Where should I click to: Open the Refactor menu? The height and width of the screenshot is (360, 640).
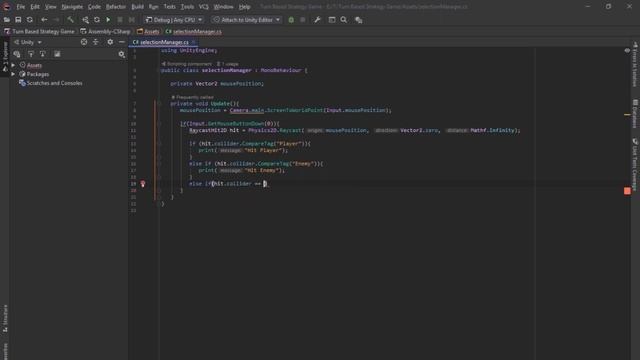pos(116,7)
